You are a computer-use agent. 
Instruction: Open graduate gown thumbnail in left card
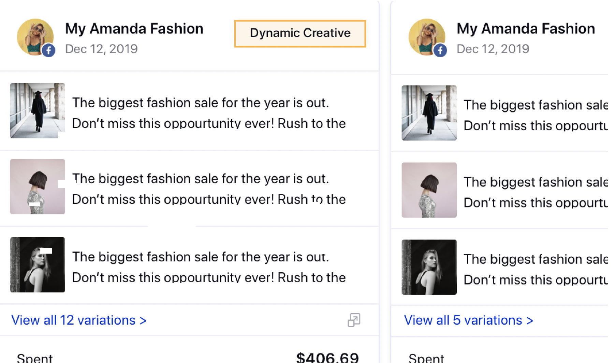pyautogui.click(x=38, y=110)
